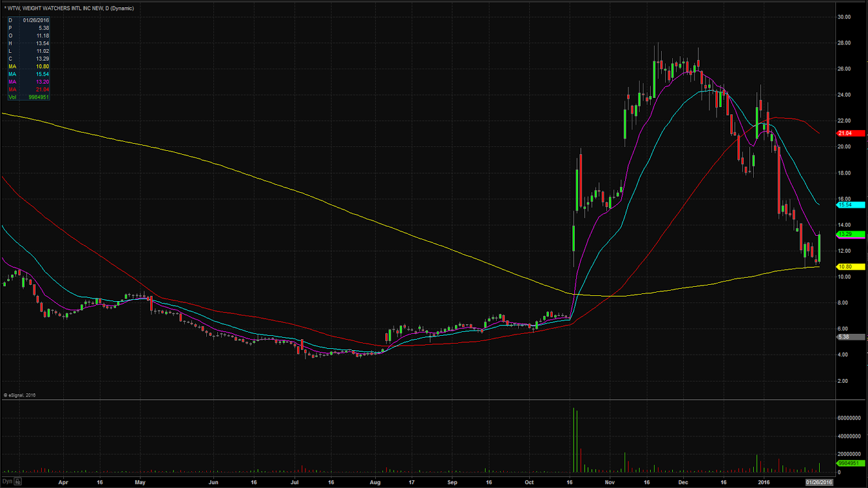Click the WTW Weight Watchers chart title
Screen dimensions: 868x488
click(x=69, y=8)
